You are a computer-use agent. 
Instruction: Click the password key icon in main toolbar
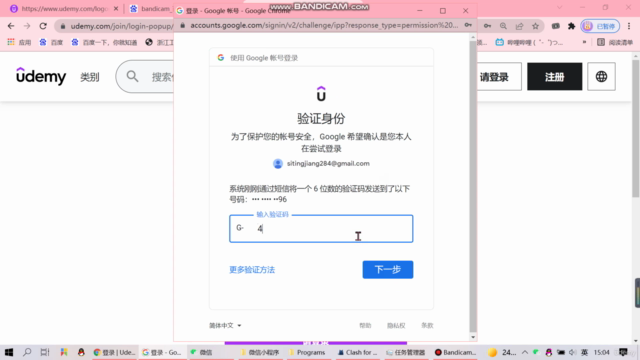click(x=487, y=26)
